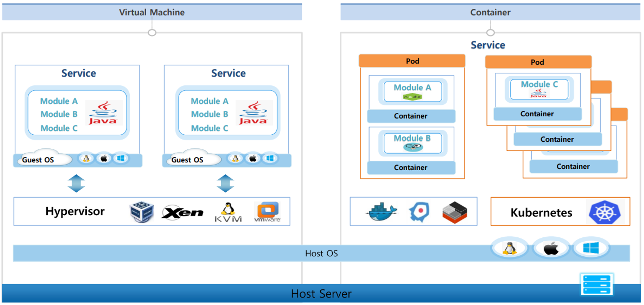Click Module B in the left Service box
Image resolution: width=644 pixels, height=305 pixels.
pyautogui.click(x=59, y=114)
